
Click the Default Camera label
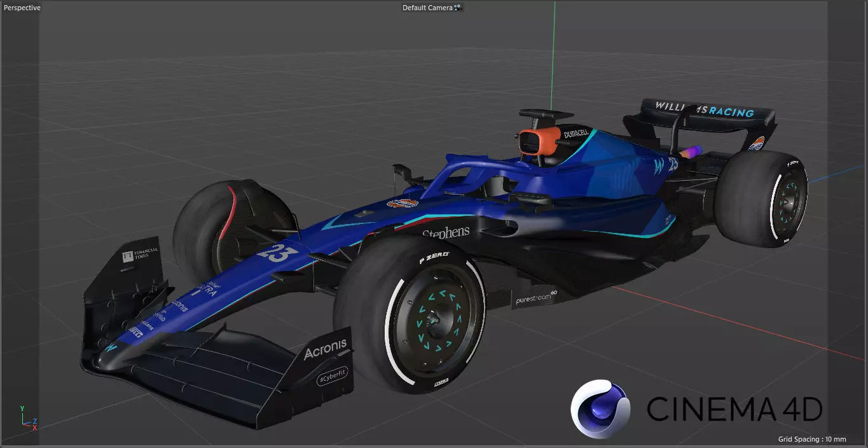(427, 8)
